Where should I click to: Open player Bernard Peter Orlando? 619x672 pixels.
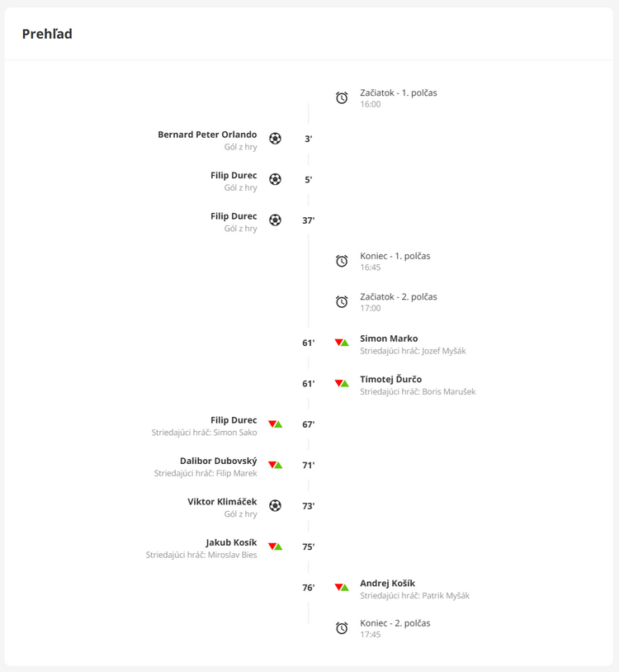207,135
